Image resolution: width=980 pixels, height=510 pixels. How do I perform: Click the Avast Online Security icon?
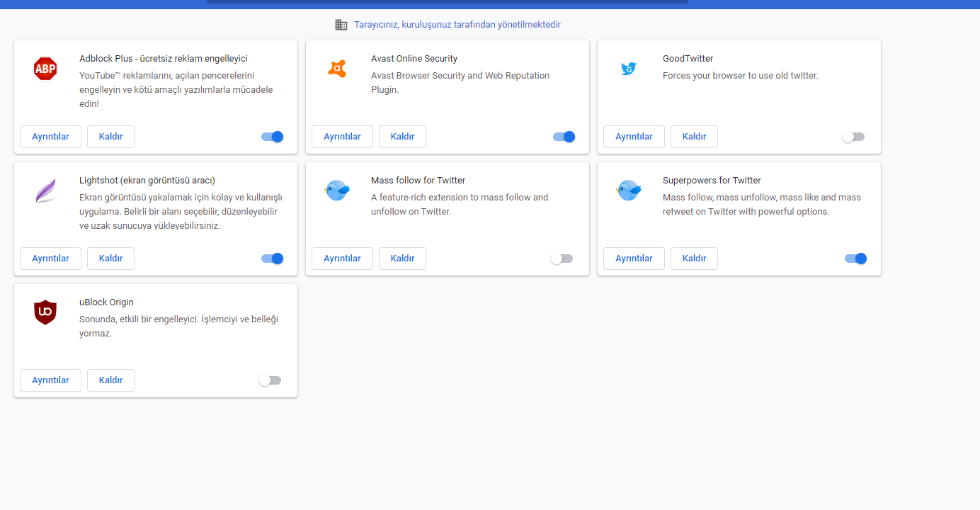(337, 69)
